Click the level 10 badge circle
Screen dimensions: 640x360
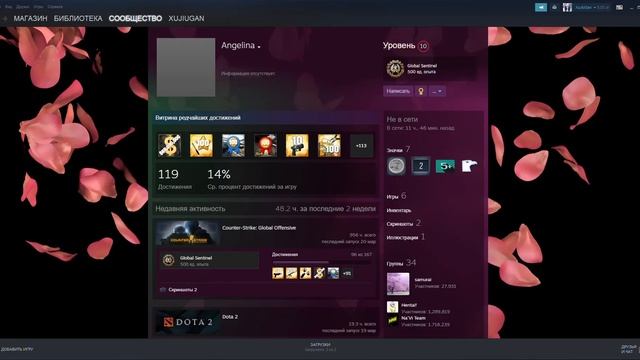coord(423,46)
